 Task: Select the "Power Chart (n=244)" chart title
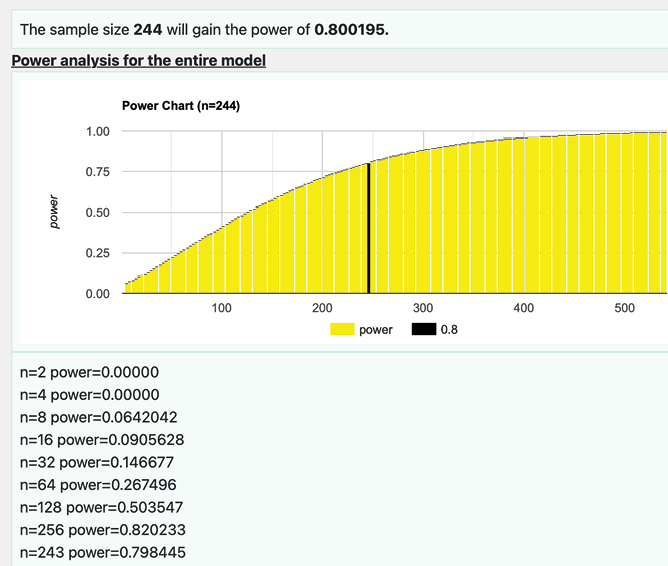(181, 105)
